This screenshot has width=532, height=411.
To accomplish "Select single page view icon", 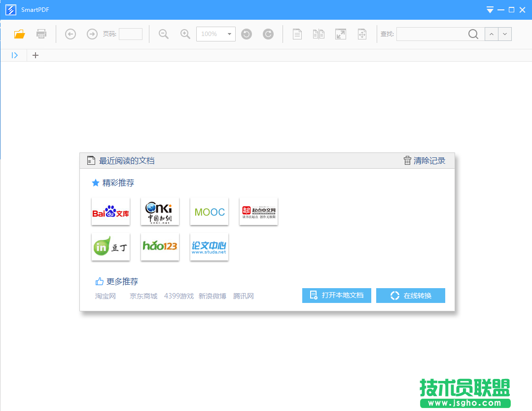I will [x=297, y=34].
